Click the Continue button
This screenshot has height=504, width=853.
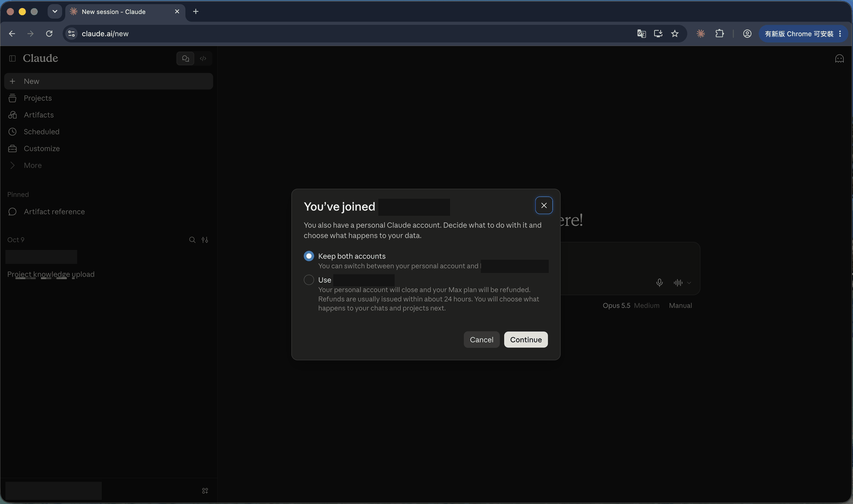click(526, 340)
